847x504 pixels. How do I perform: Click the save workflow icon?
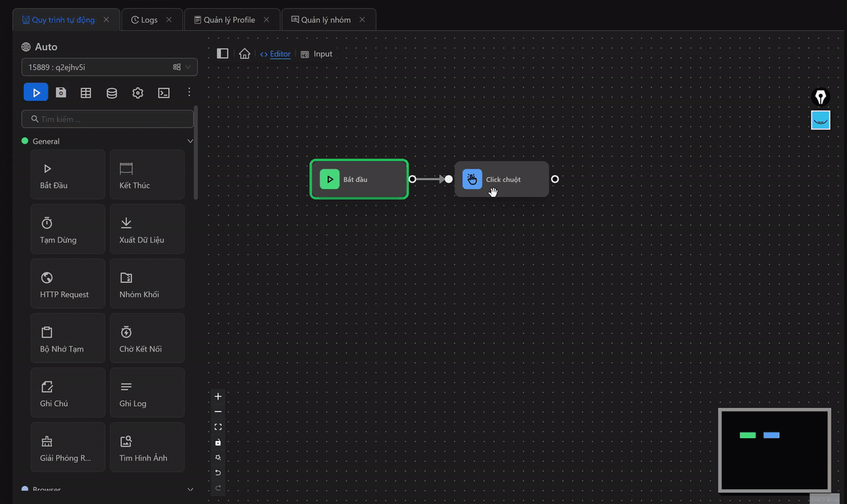(61, 92)
